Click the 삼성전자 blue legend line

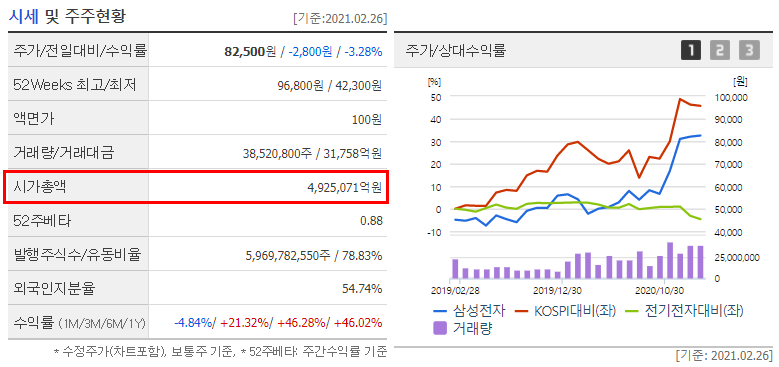(440, 312)
